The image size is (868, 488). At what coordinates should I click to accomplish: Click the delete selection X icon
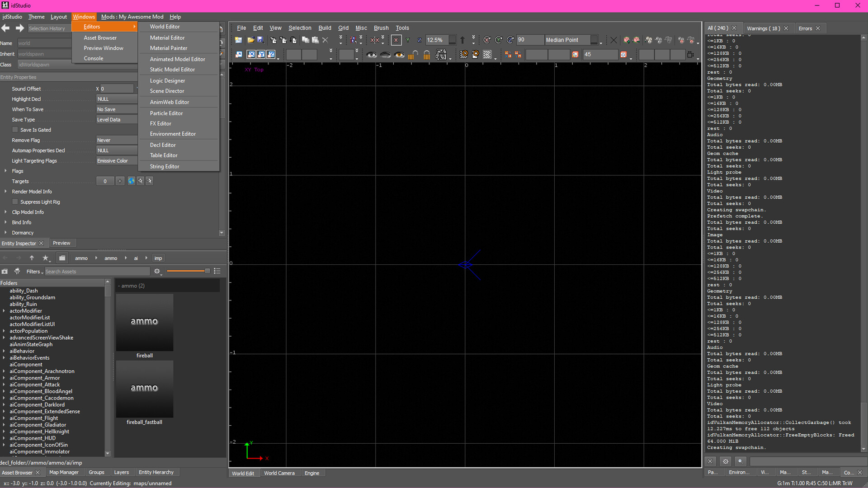click(x=325, y=40)
